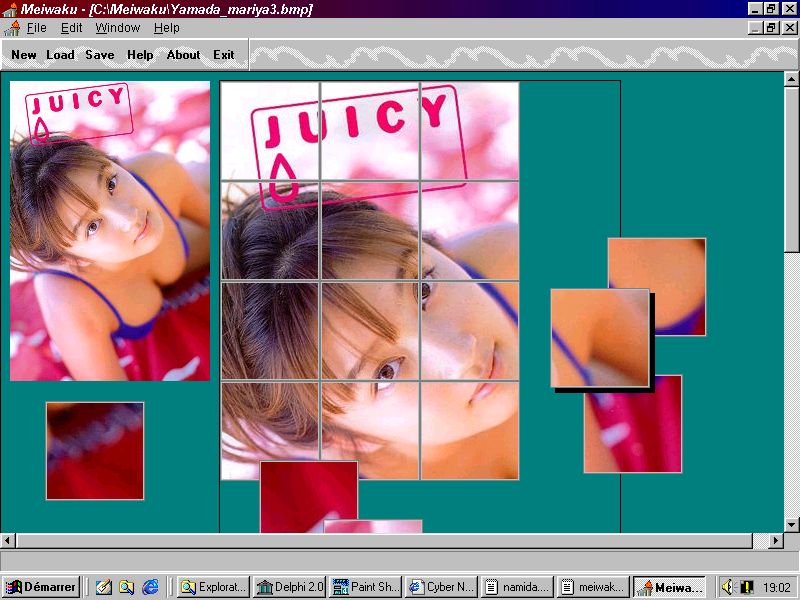Select the loose puzzle piece below the preview image

tap(95, 450)
